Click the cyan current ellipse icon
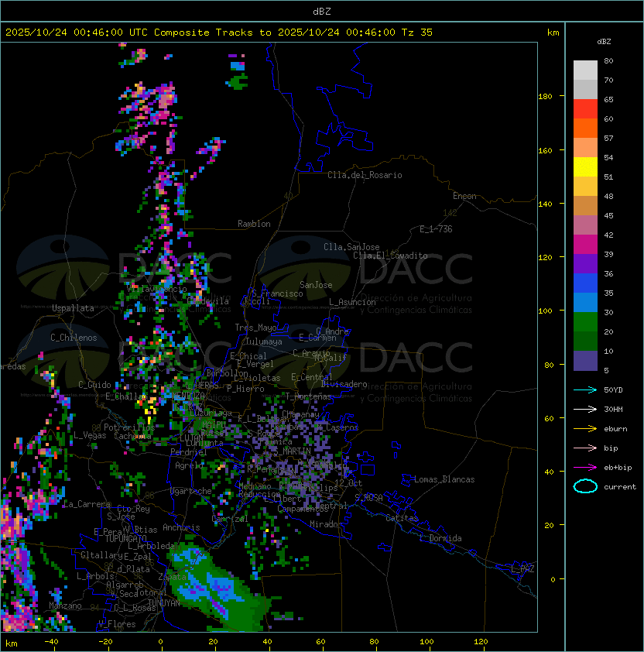 point(585,486)
